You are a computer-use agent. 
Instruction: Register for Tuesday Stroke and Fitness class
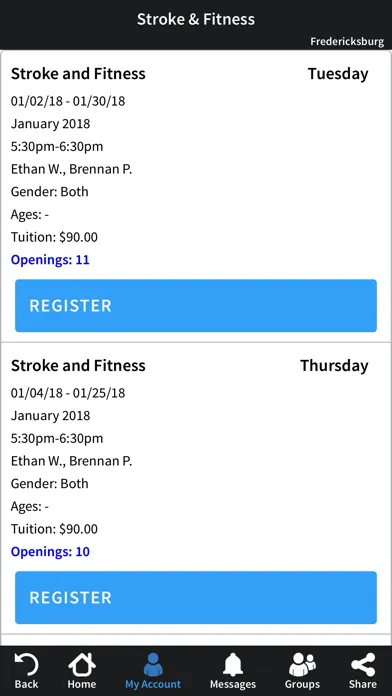coord(196,305)
